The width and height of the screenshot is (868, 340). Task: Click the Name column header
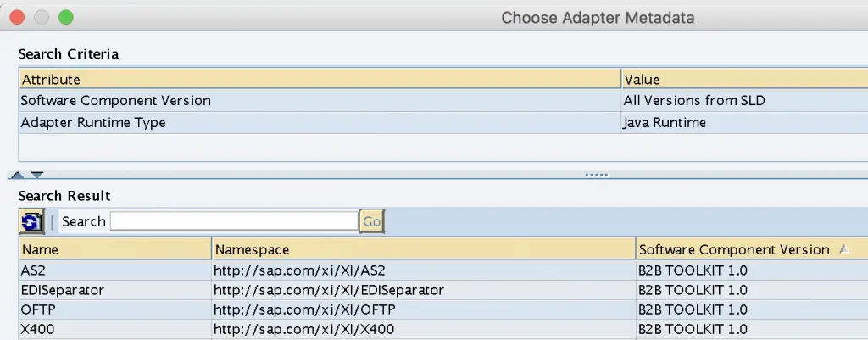115,249
